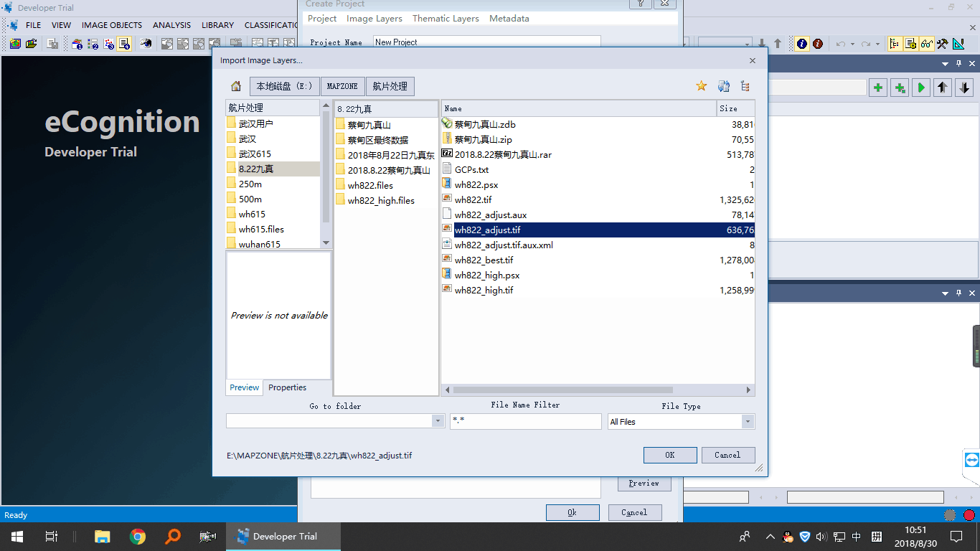Click the hammer and pick tools icon
Image resolution: width=980 pixels, height=551 pixels.
tap(943, 44)
